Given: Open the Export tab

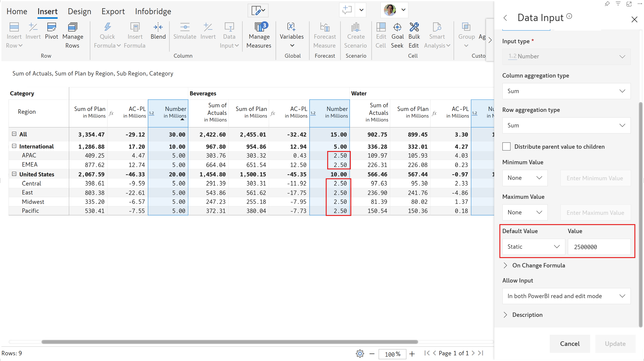Looking at the screenshot, I should [x=113, y=11].
